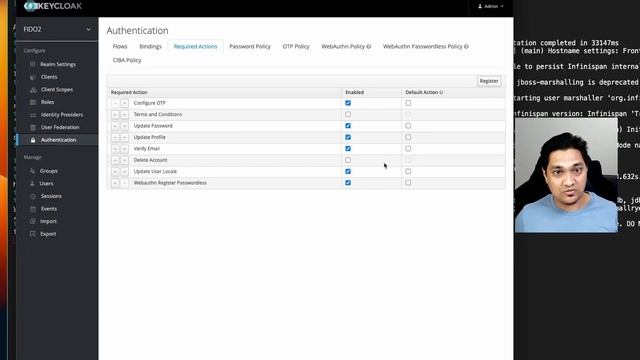Viewport: 640px width, 360px height.
Task: Click the User Federation sidebar icon
Action: pos(33,127)
